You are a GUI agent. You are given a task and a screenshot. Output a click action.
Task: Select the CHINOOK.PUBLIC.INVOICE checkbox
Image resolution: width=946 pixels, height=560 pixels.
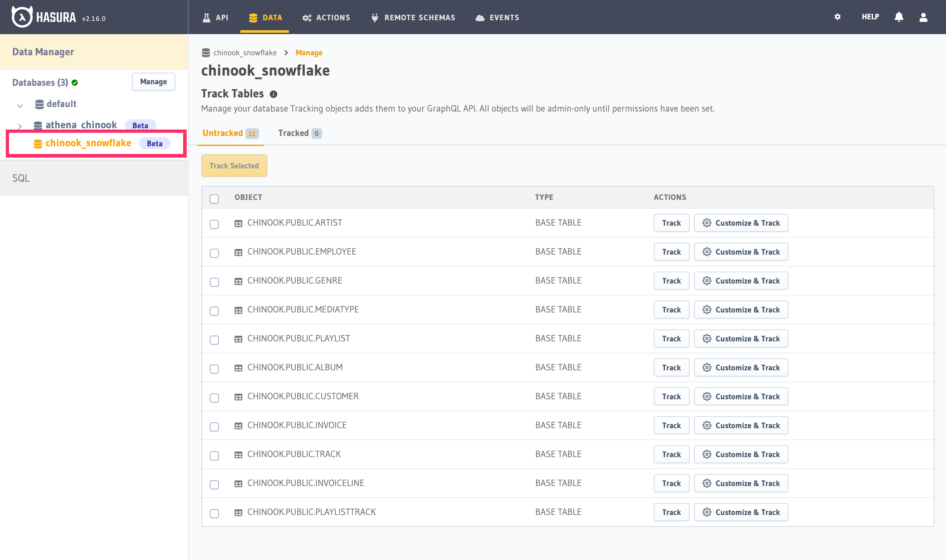(214, 426)
